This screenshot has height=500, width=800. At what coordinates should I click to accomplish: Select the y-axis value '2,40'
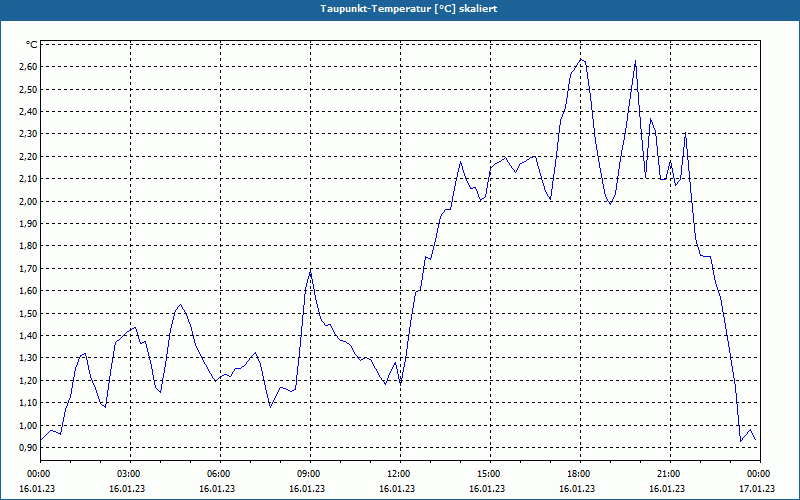click(29, 112)
